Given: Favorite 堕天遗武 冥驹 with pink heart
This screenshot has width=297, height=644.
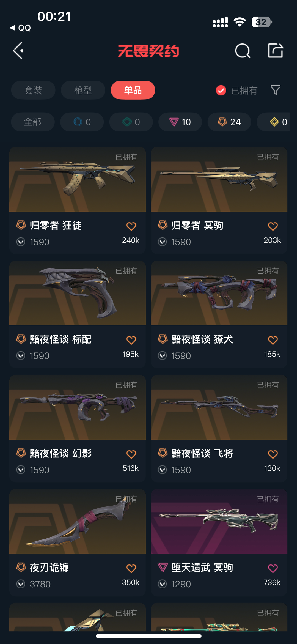Looking at the screenshot, I should tap(273, 568).
